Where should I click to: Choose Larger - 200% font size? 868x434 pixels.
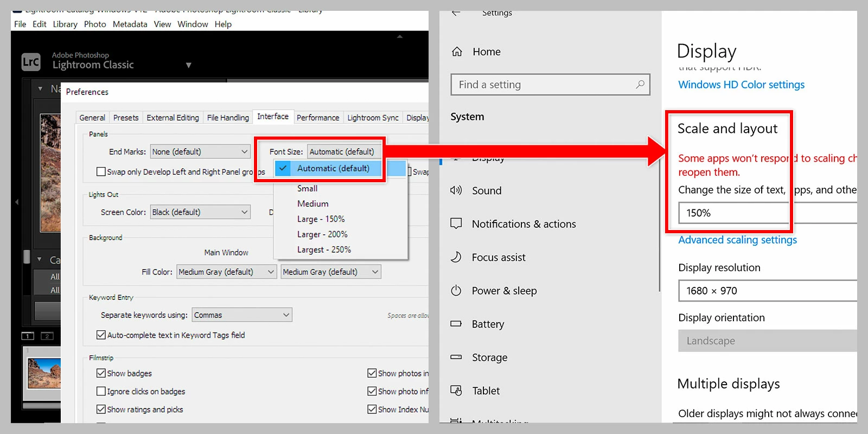coord(322,234)
